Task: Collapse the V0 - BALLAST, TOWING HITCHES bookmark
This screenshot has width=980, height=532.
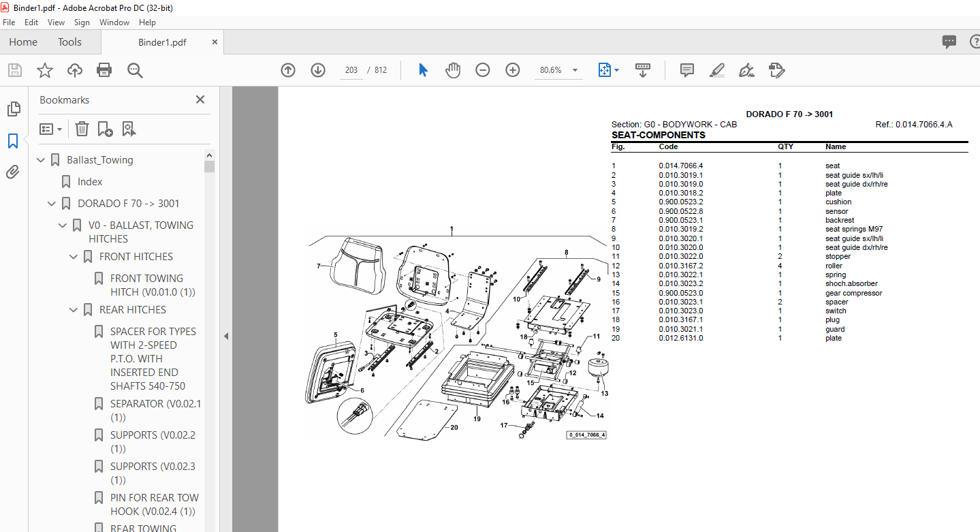Action: 63,225
